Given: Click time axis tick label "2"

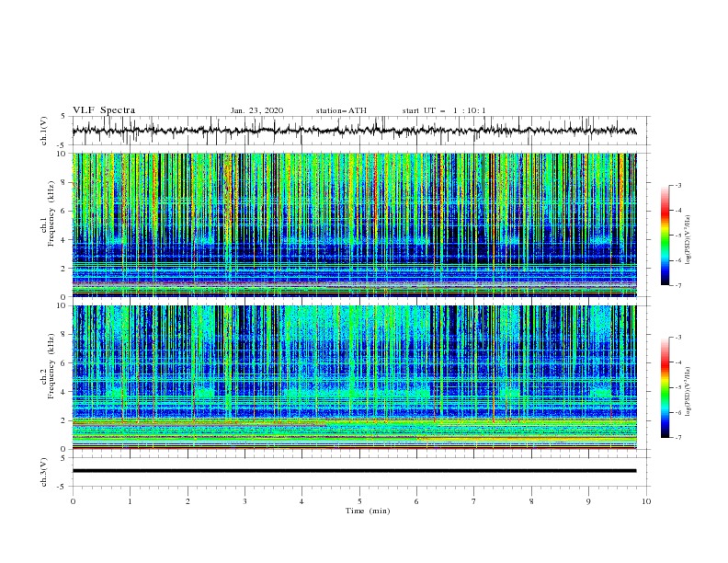Looking at the screenshot, I should (x=188, y=501).
